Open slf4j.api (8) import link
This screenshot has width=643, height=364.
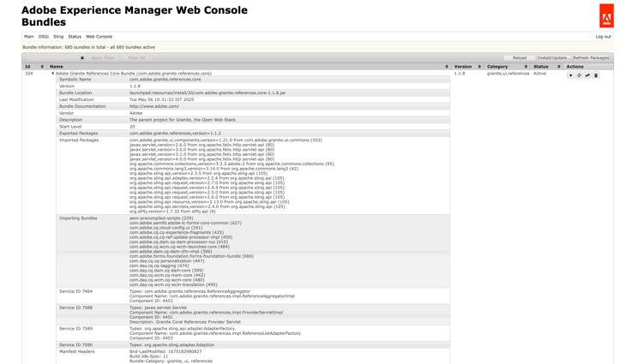pos(201,212)
